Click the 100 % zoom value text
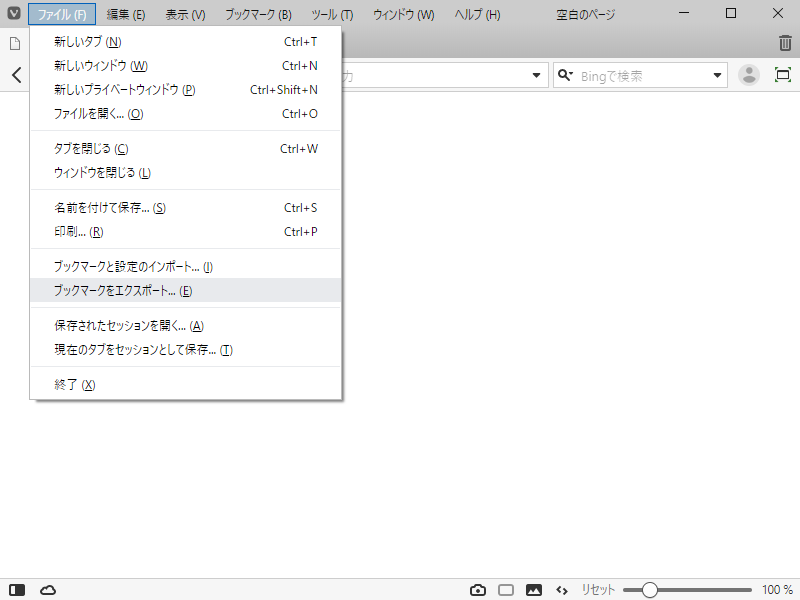The height and width of the screenshot is (600, 800). [777, 590]
